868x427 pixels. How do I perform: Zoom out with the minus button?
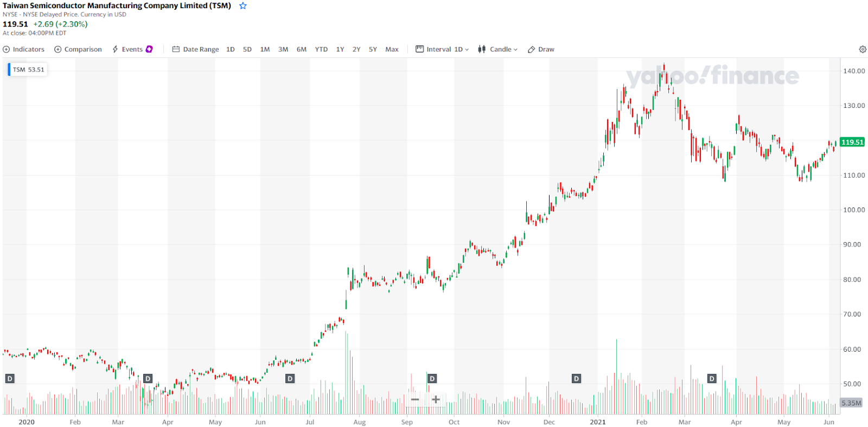(415, 399)
